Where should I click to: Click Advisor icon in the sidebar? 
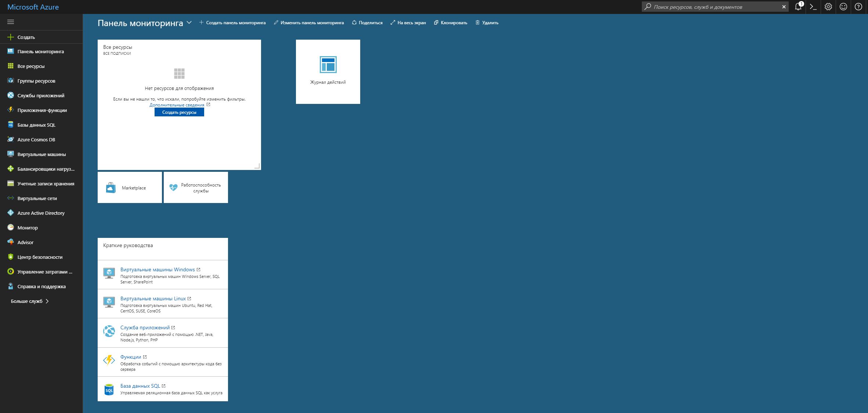point(11,242)
